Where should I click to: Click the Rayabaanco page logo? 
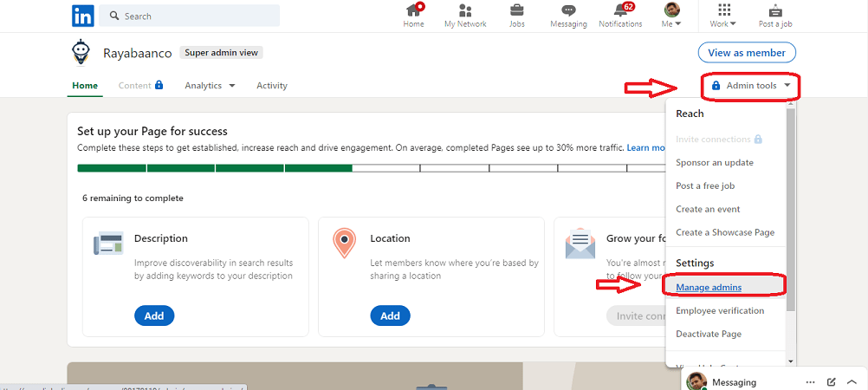click(82, 53)
